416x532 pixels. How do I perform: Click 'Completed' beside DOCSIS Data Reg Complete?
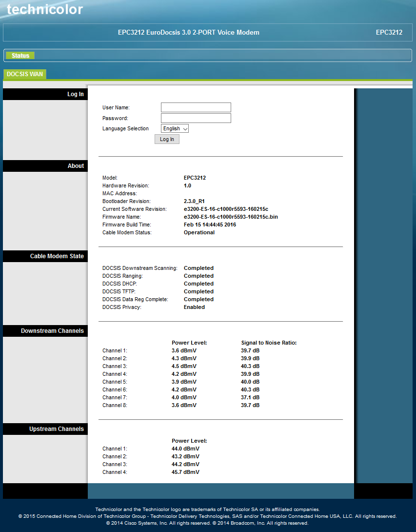point(198,299)
